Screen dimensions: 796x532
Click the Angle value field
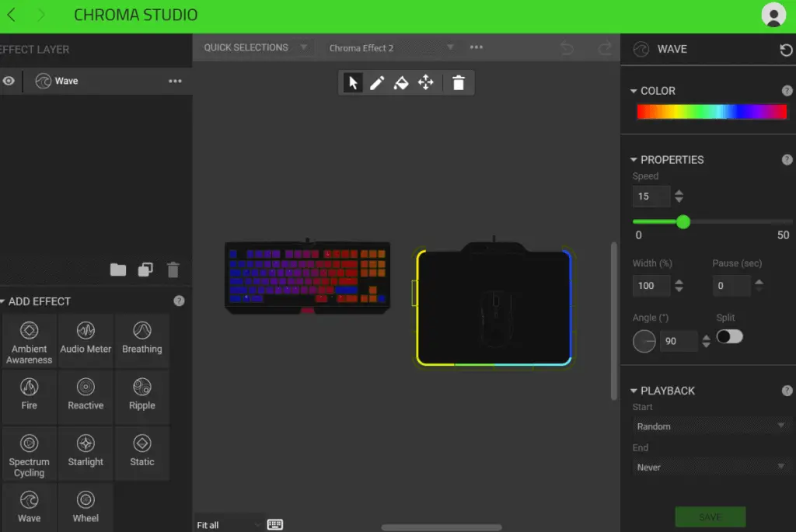click(678, 341)
